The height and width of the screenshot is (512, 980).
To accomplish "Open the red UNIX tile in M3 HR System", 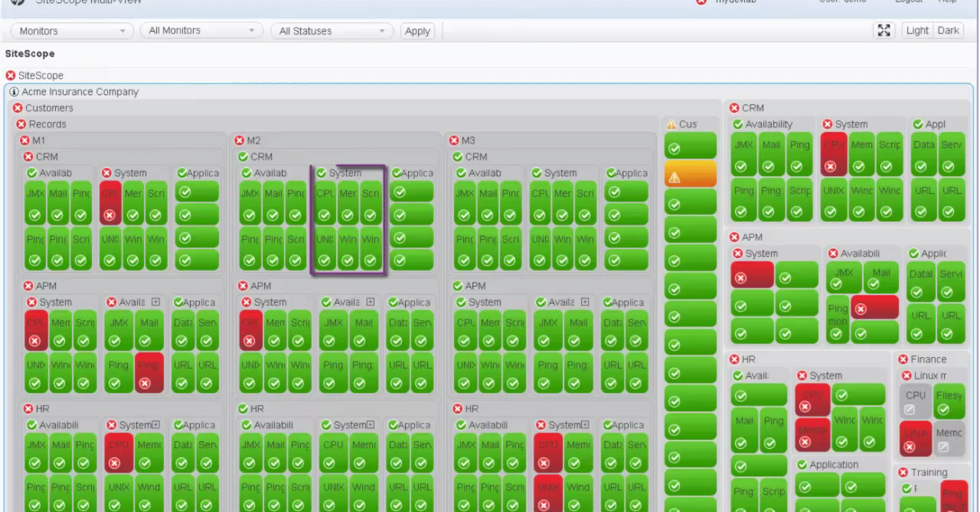I will [x=548, y=494].
